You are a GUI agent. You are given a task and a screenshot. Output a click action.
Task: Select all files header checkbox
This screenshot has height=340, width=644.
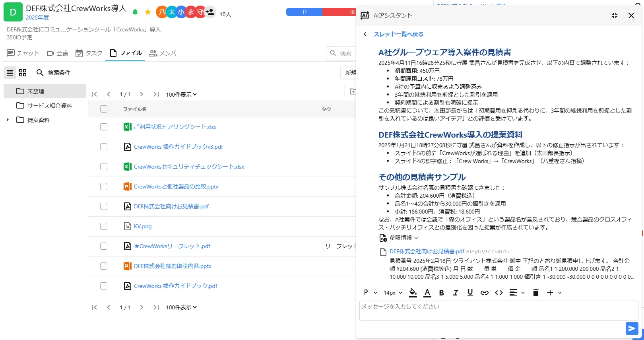[x=104, y=109]
